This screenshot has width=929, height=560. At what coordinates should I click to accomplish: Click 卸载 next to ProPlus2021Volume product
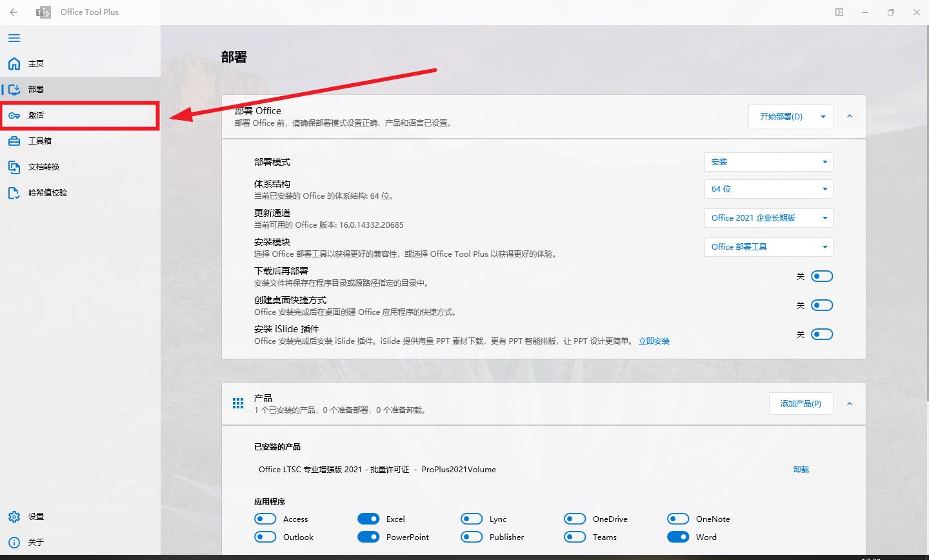click(x=801, y=469)
